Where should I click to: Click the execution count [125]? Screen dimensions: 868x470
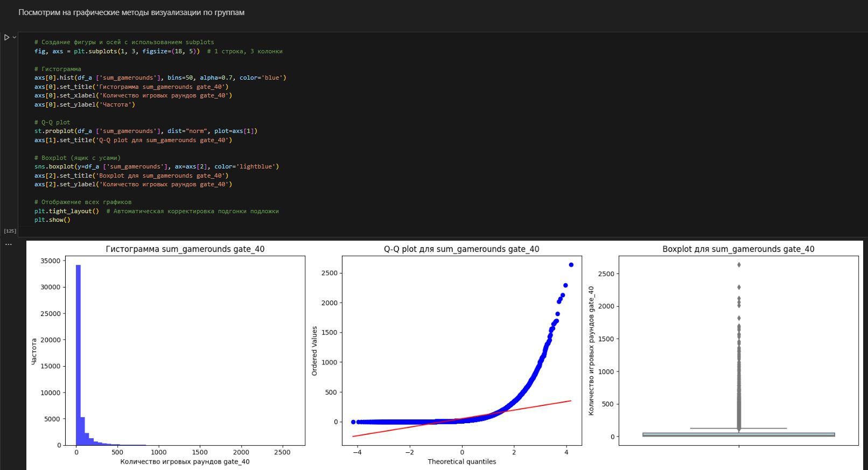coord(10,231)
